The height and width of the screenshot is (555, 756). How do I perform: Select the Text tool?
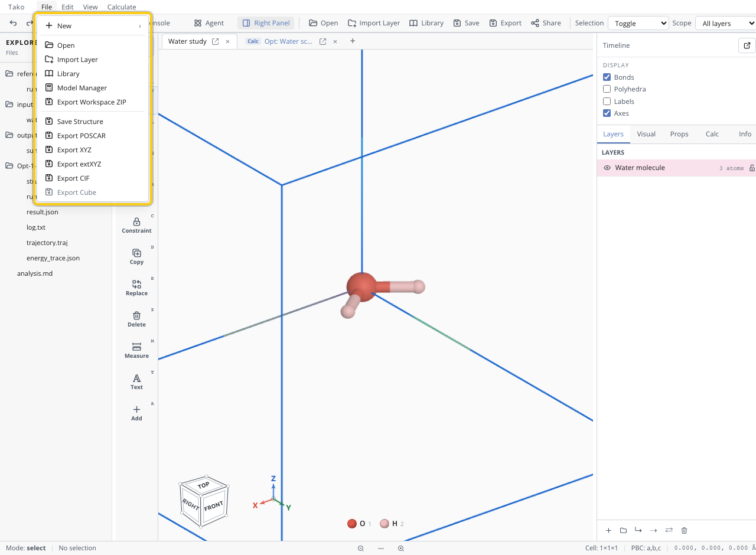(136, 381)
